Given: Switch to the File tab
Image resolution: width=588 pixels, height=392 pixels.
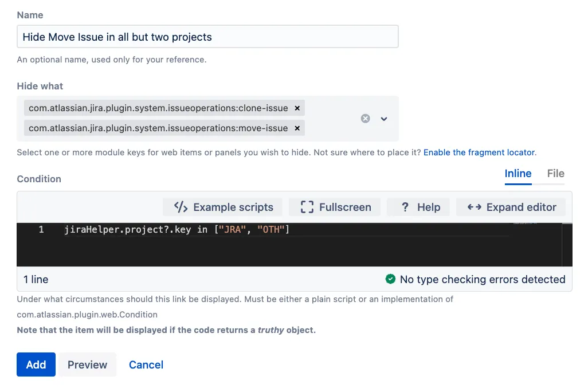Looking at the screenshot, I should point(555,174).
